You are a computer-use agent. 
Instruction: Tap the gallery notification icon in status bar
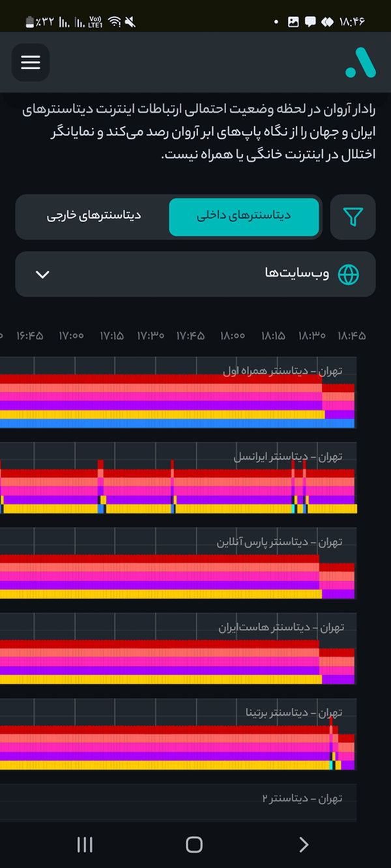point(293,21)
